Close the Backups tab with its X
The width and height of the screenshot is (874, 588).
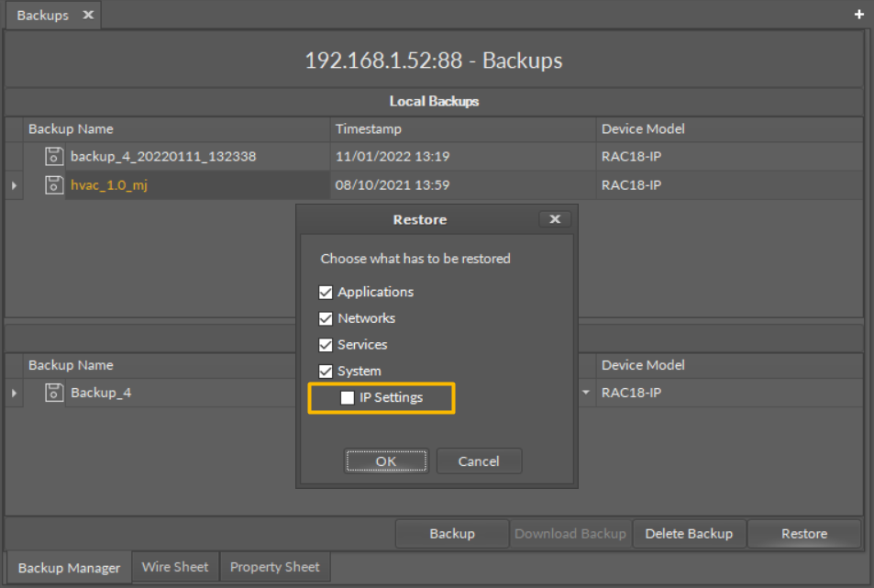click(x=88, y=16)
